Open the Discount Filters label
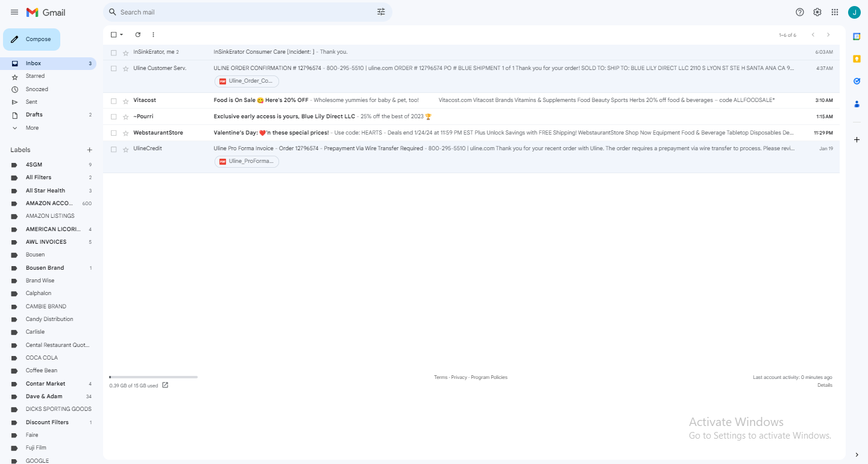The image size is (868, 464). pos(48,422)
